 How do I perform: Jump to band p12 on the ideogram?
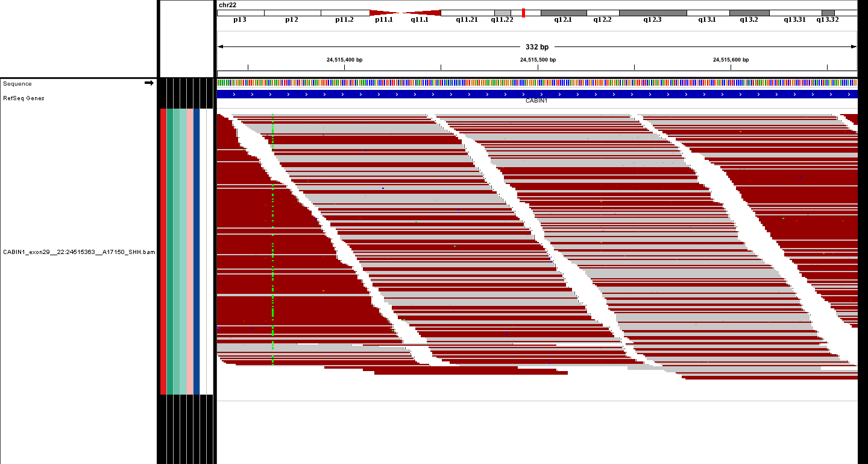coord(292,13)
